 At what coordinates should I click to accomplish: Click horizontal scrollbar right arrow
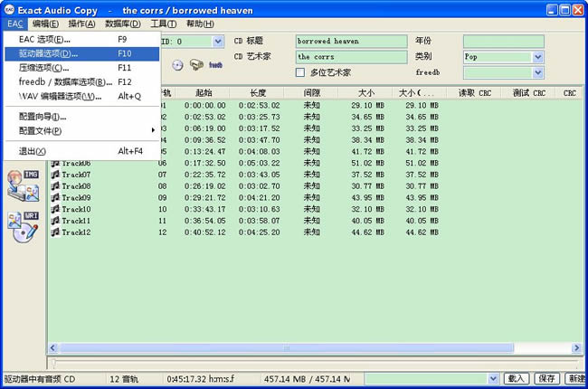pyautogui.click(x=576, y=348)
